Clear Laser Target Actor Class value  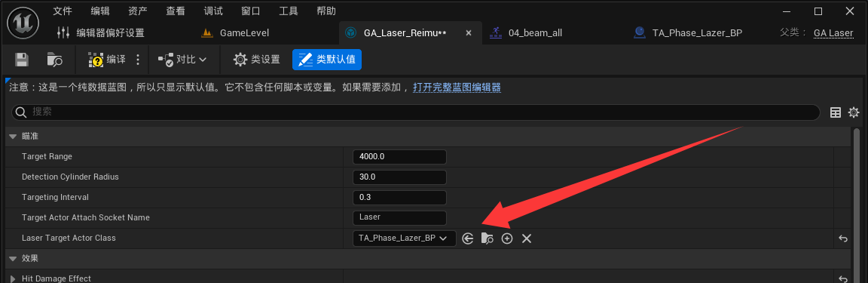click(x=527, y=238)
